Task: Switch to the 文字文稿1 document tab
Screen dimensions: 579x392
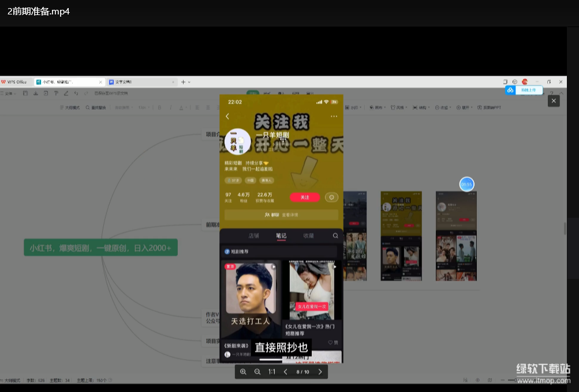Action: [x=142, y=82]
